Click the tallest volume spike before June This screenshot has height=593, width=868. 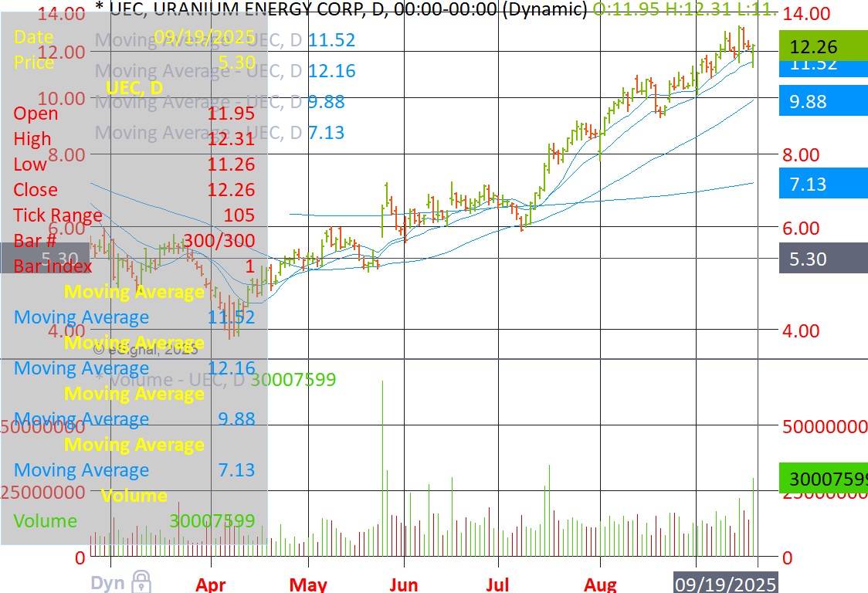click(x=382, y=463)
